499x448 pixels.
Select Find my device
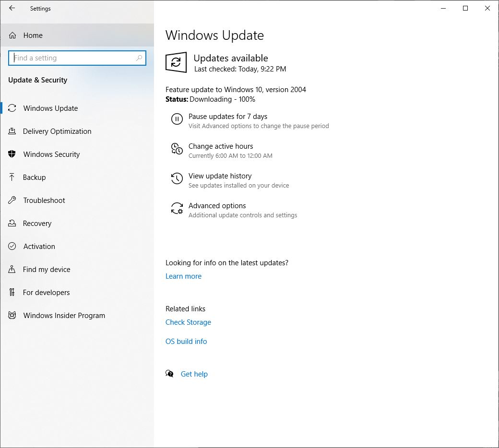point(77,269)
